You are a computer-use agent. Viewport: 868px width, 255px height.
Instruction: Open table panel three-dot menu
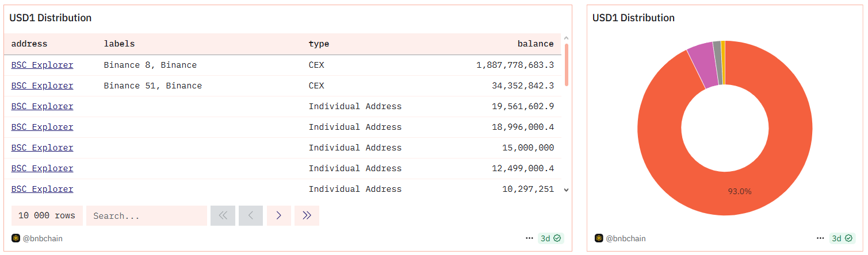click(x=529, y=238)
